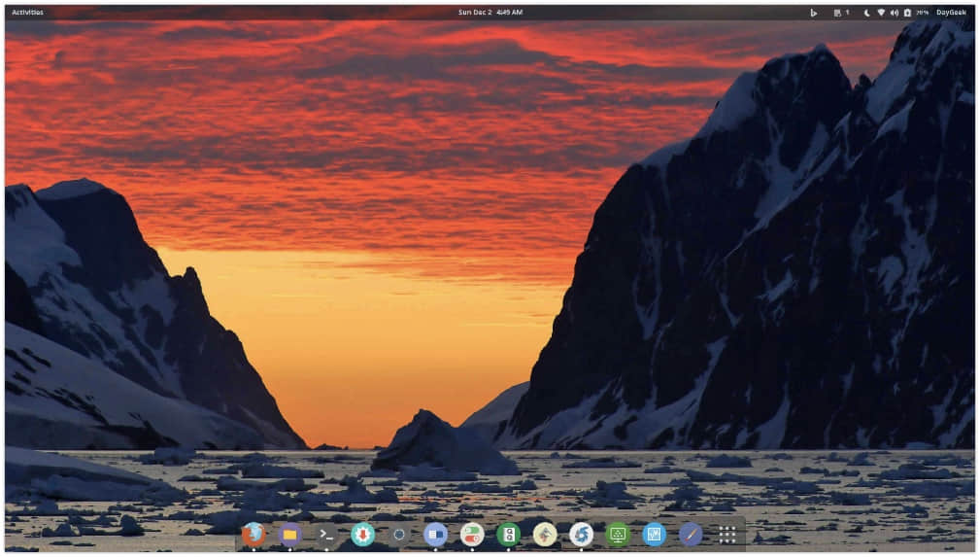980x557 pixels.
Task: Show Applications grid from dock
Action: pyautogui.click(x=727, y=534)
